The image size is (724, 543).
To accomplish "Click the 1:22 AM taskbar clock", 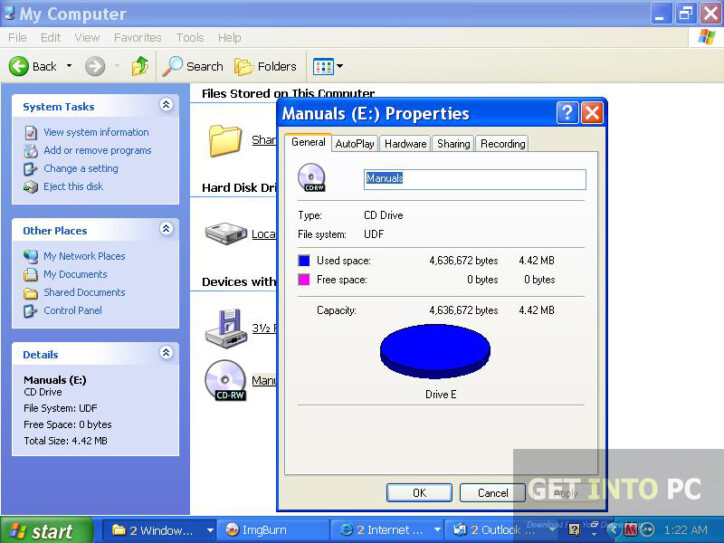I will [686, 530].
